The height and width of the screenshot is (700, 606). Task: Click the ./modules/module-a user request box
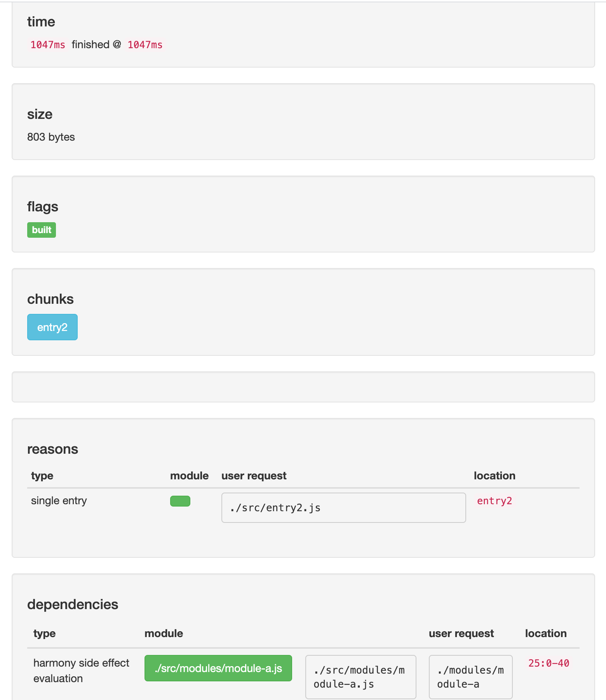point(470,677)
